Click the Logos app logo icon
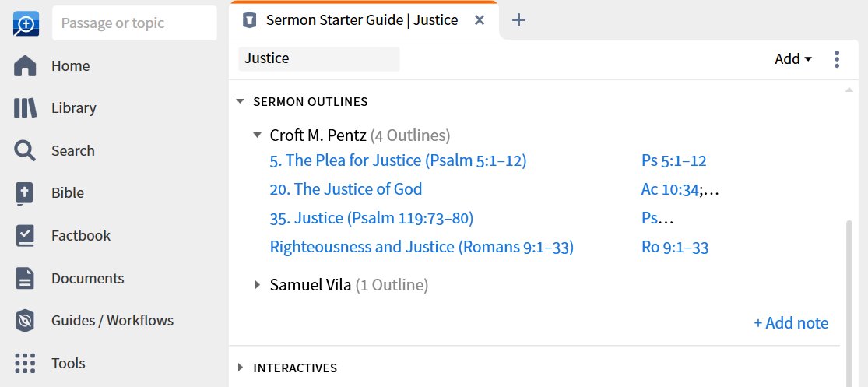868x387 pixels. click(x=26, y=24)
